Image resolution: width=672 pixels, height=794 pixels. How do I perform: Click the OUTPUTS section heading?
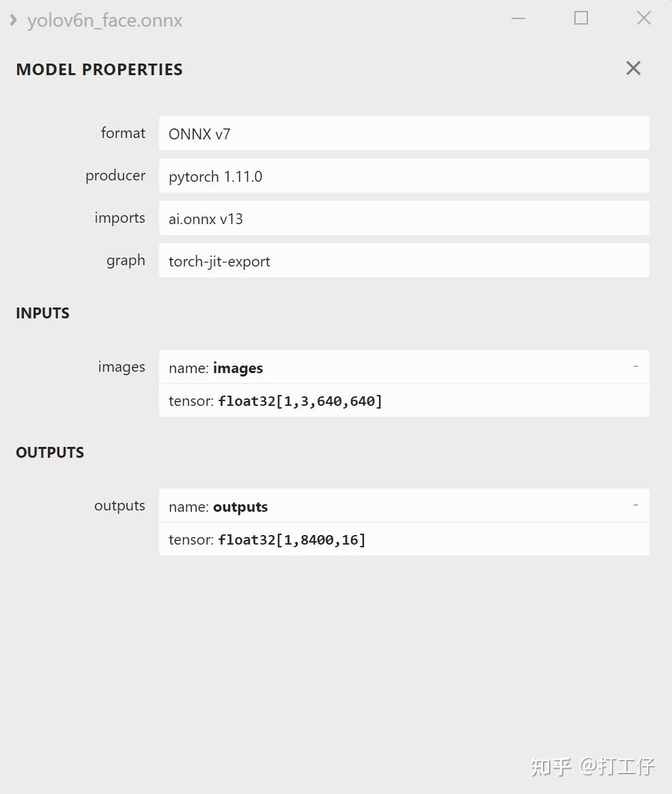click(x=50, y=452)
